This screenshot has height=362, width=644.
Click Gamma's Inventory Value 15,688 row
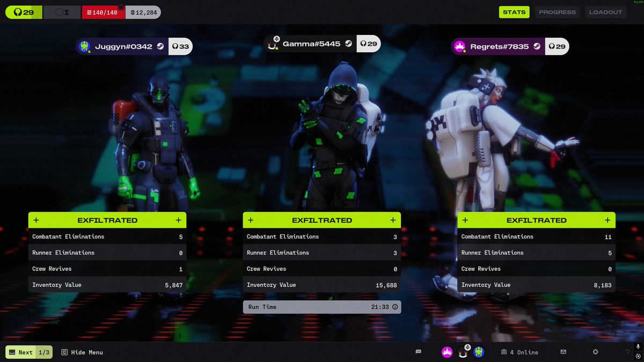[322, 285]
